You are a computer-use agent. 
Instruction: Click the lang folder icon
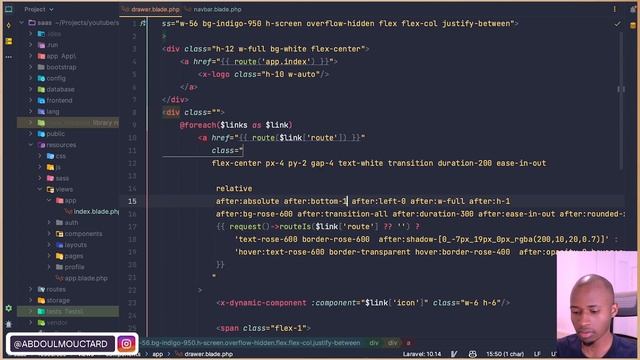41,111
